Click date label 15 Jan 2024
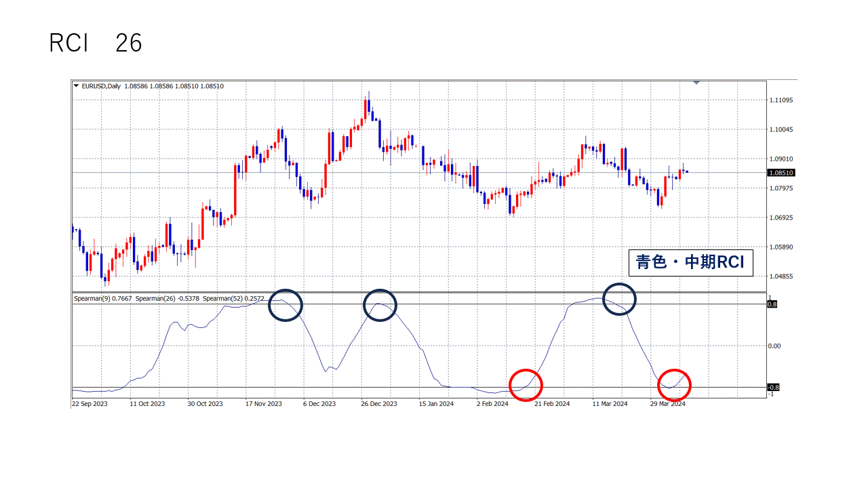The image size is (868, 488). (x=437, y=403)
